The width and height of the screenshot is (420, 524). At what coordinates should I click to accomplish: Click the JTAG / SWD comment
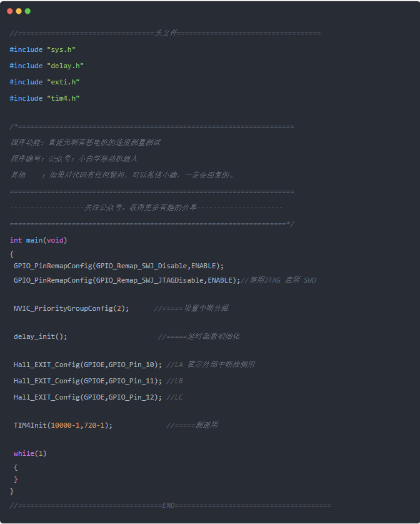[278, 280]
